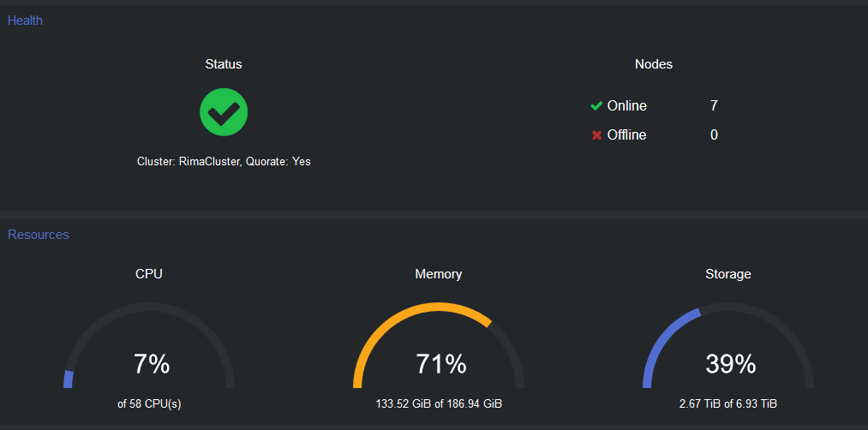The height and width of the screenshot is (430, 868).
Task: Click the Offline nodes label
Action: (626, 135)
